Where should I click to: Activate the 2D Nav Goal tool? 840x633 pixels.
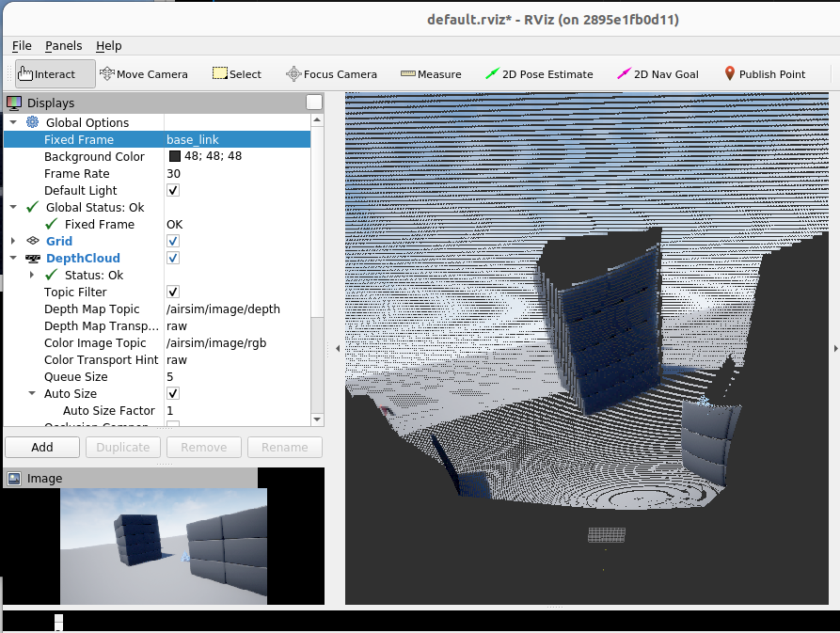[658, 74]
